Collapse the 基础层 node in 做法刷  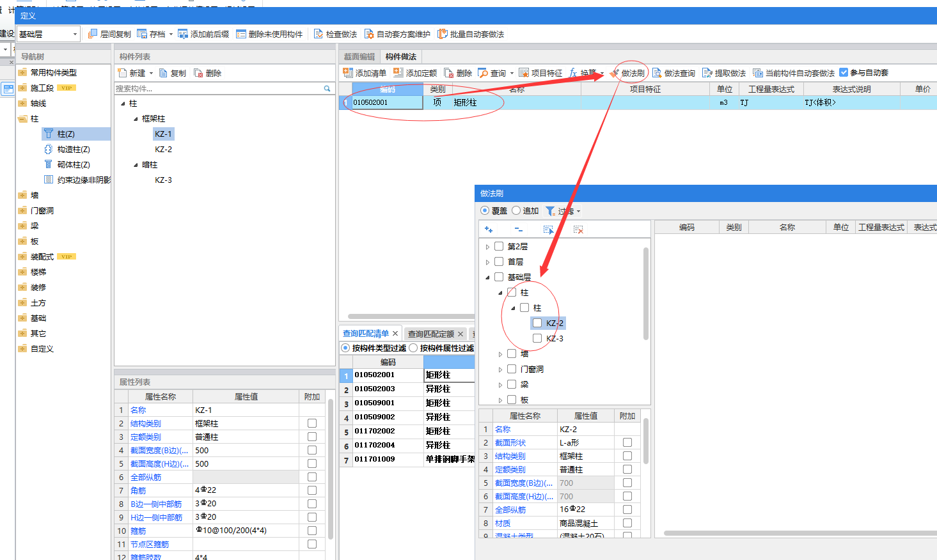[x=487, y=277]
